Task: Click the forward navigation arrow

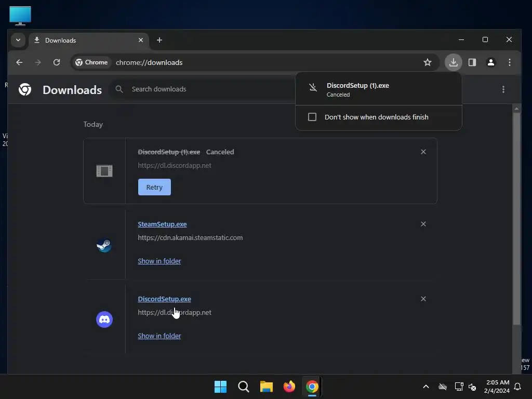Action: [38, 62]
